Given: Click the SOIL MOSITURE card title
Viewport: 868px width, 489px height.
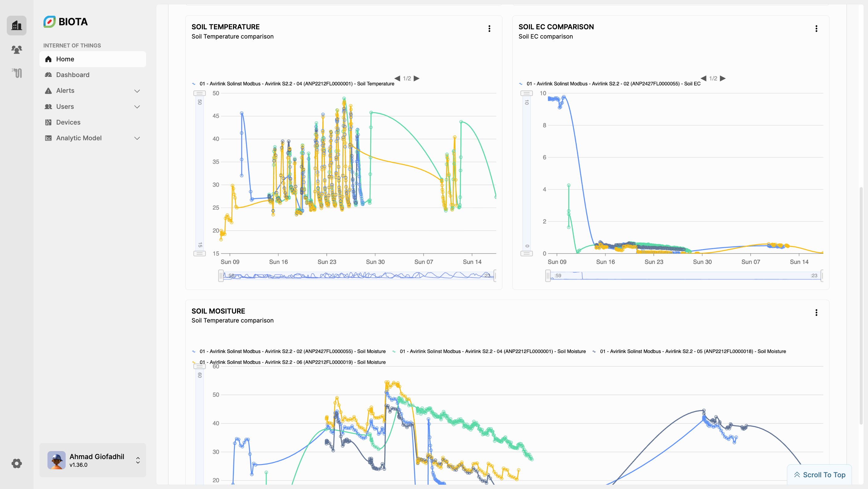Looking at the screenshot, I should [x=218, y=311].
